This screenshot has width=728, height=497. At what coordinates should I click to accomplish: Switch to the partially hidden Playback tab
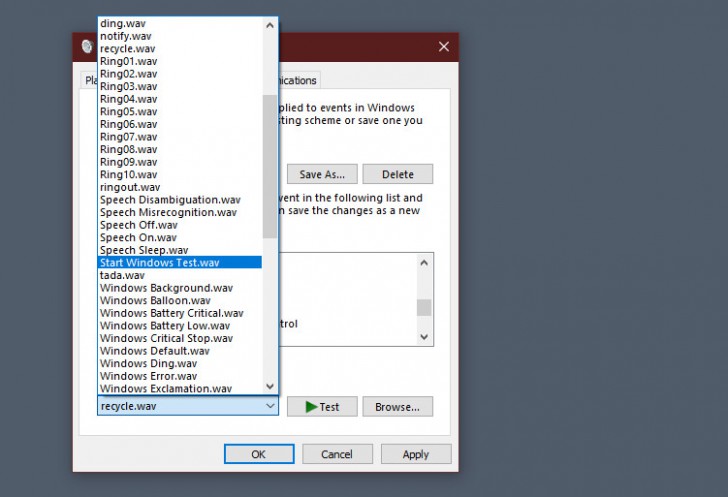(89, 80)
